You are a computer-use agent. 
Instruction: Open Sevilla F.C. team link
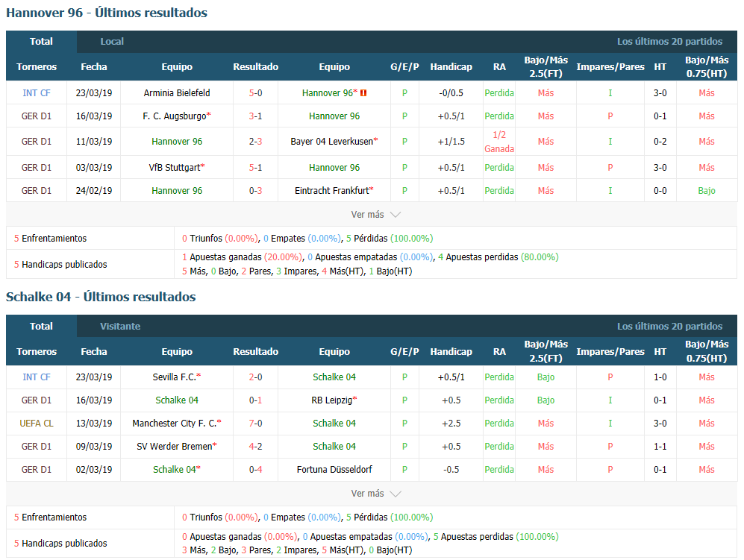tap(174, 377)
